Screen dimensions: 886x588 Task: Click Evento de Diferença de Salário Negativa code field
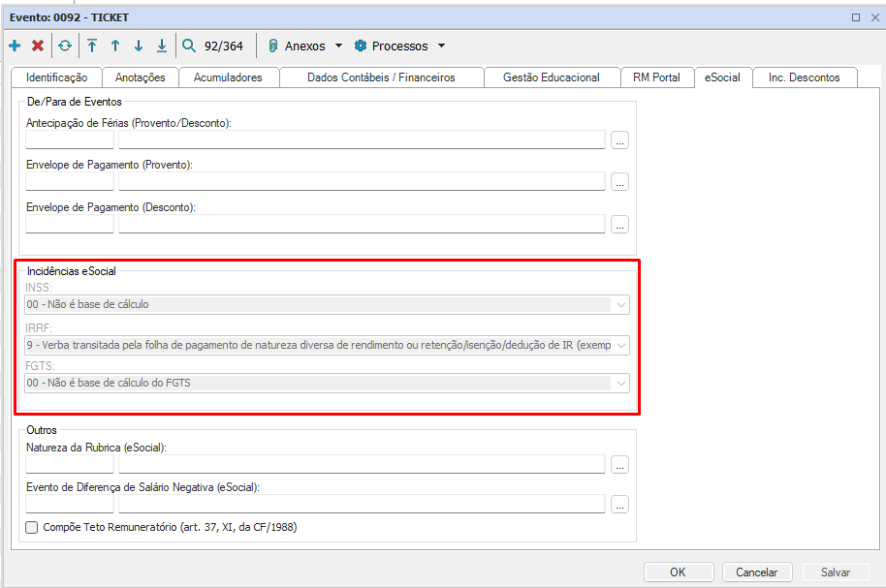coord(70,504)
